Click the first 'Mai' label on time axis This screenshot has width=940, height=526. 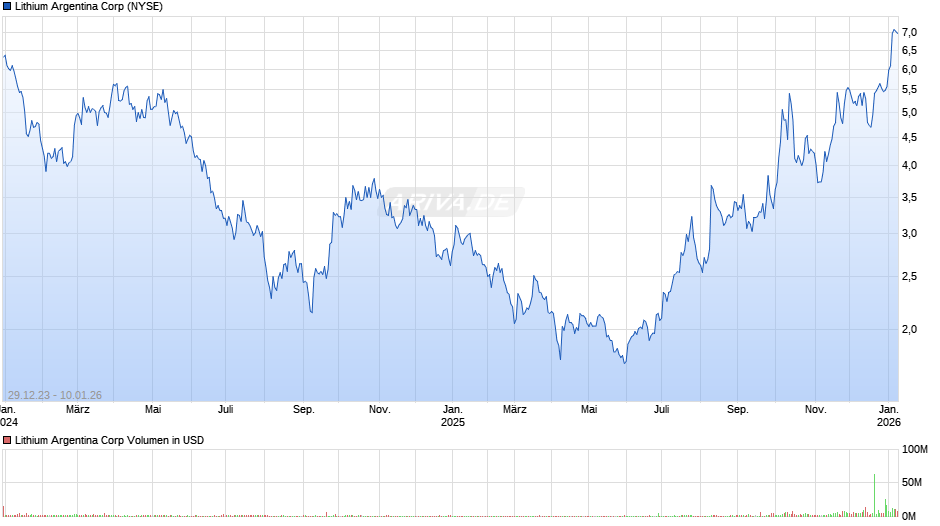(153, 410)
